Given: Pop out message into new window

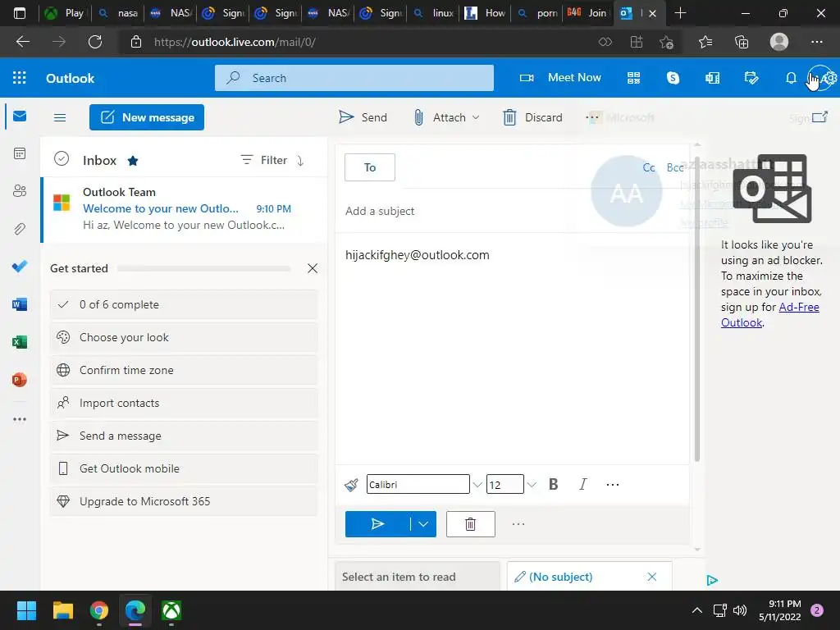Looking at the screenshot, I should (x=819, y=117).
